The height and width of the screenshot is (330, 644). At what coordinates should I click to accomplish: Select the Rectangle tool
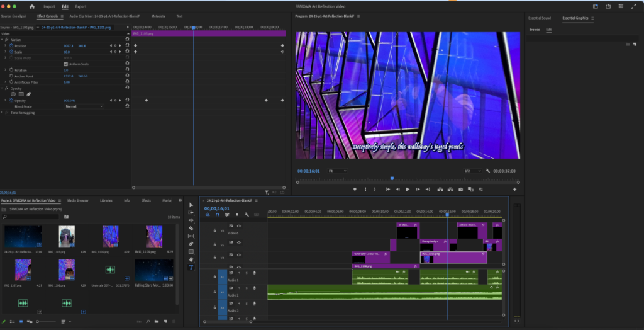click(191, 252)
